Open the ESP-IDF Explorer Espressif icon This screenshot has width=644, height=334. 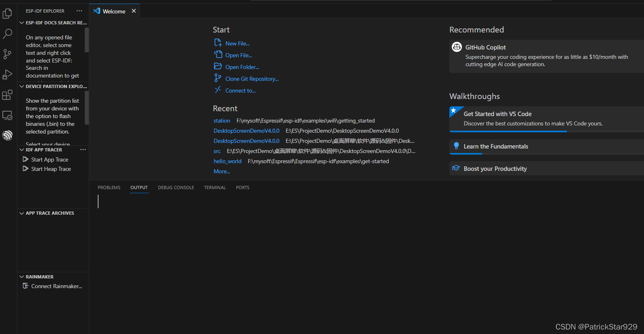pyautogui.click(x=7, y=135)
